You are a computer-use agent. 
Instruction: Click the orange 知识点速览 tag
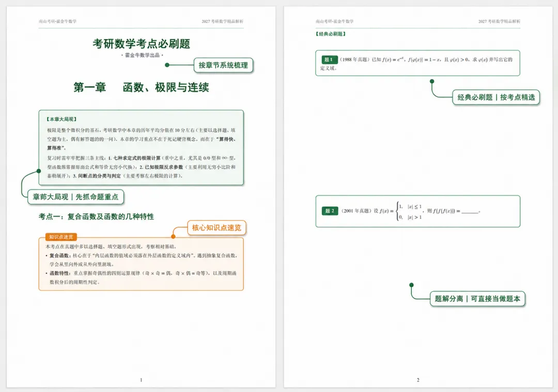tap(61, 237)
